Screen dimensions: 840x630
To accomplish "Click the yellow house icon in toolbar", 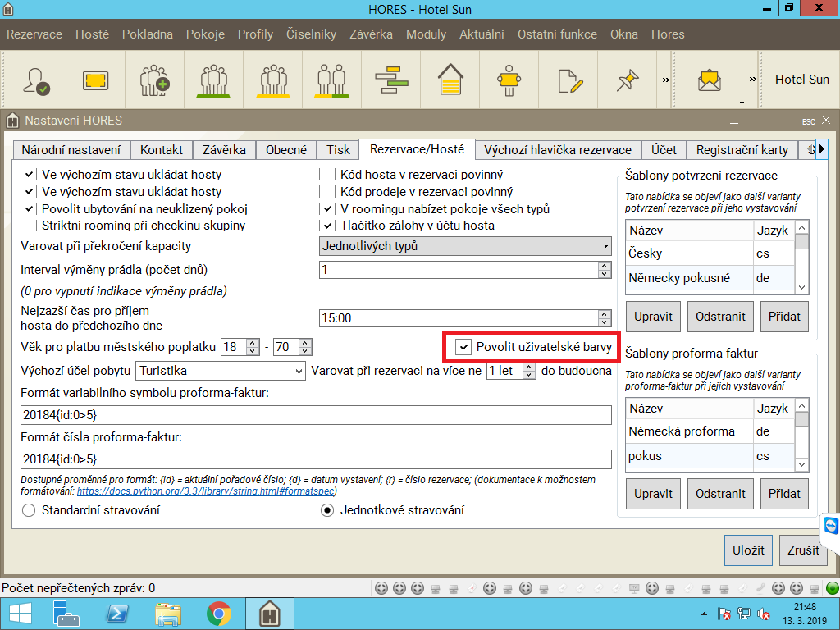I will tap(450, 80).
